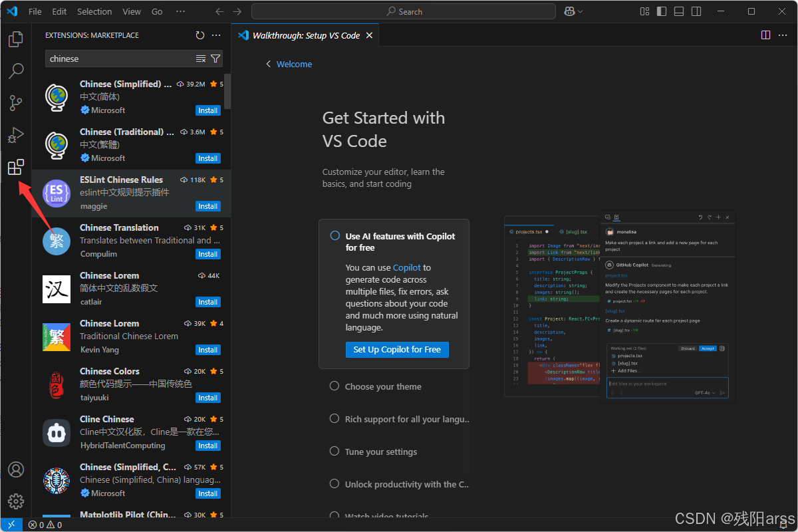
Task: Expand the hidden menus ellipsis in menu bar
Action: tap(181, 11)
